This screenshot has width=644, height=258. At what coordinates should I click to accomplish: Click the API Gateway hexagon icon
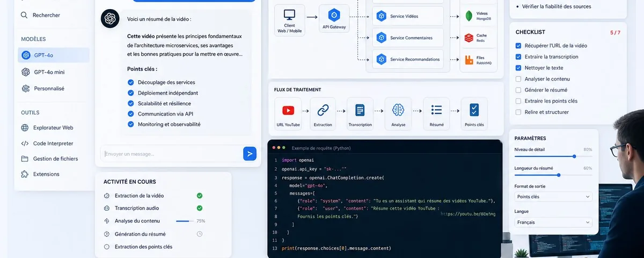coord(334,15)
